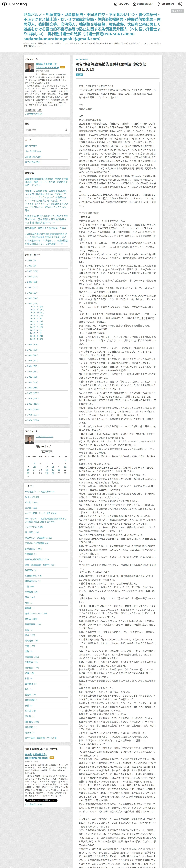Click the post date 2019-06-05
Image resolution: width=186 pixels, height=868 pixels.
click(x=81, y=59)
